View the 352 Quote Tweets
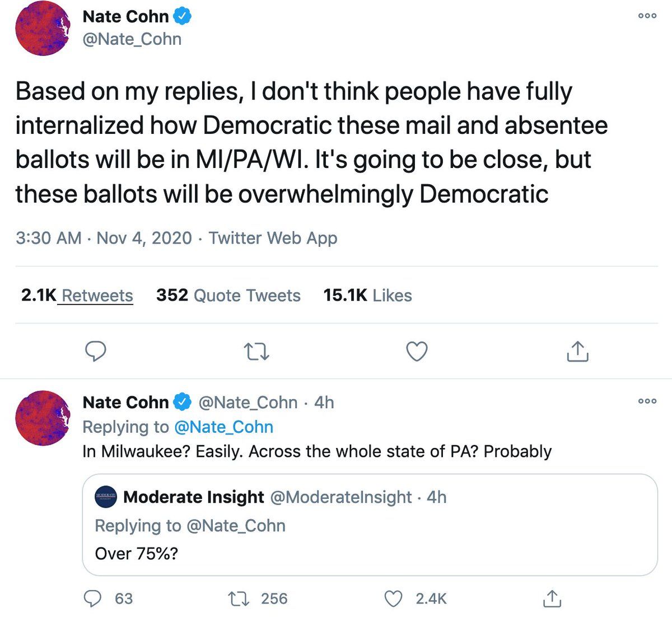Viewport: 672px width, 617px height. point(228,295)
